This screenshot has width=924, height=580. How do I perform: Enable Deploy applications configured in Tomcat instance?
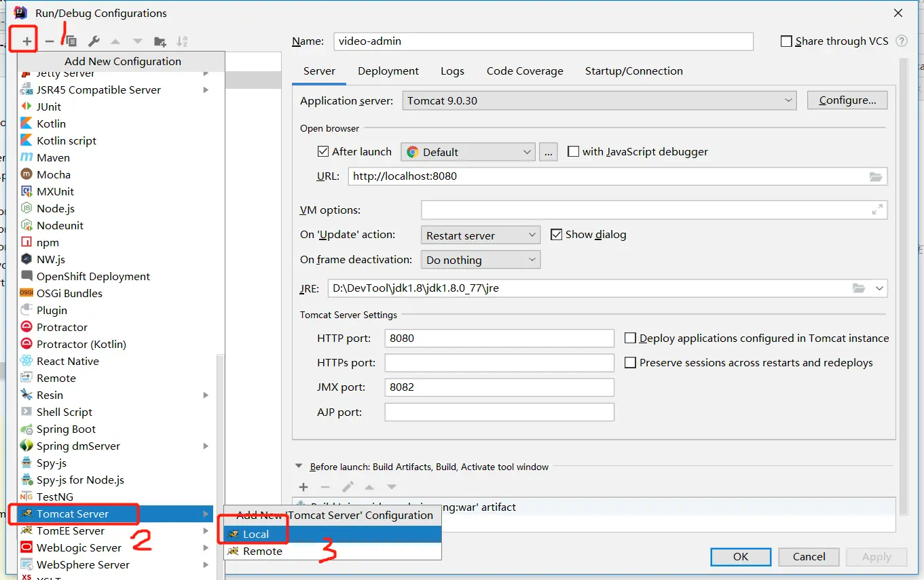(630, 338)
